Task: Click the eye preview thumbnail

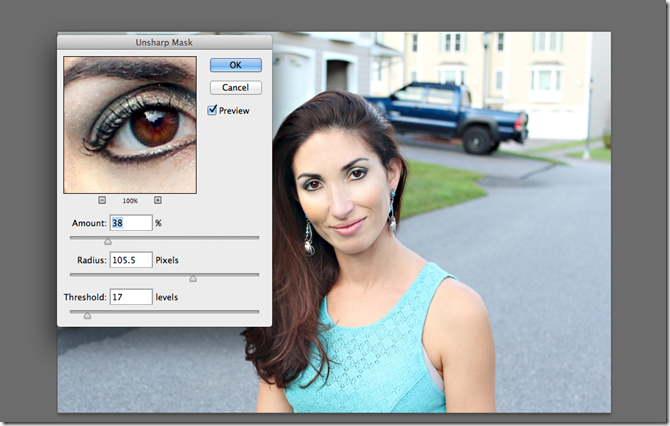Action: tap(130, 125)
